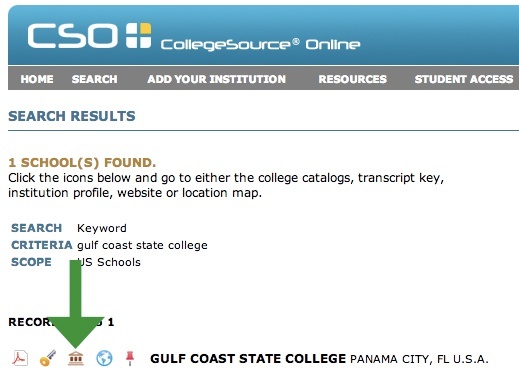Click the 'PANAMA CITY, FL U.S.A.' location text

tap(419, 359)
